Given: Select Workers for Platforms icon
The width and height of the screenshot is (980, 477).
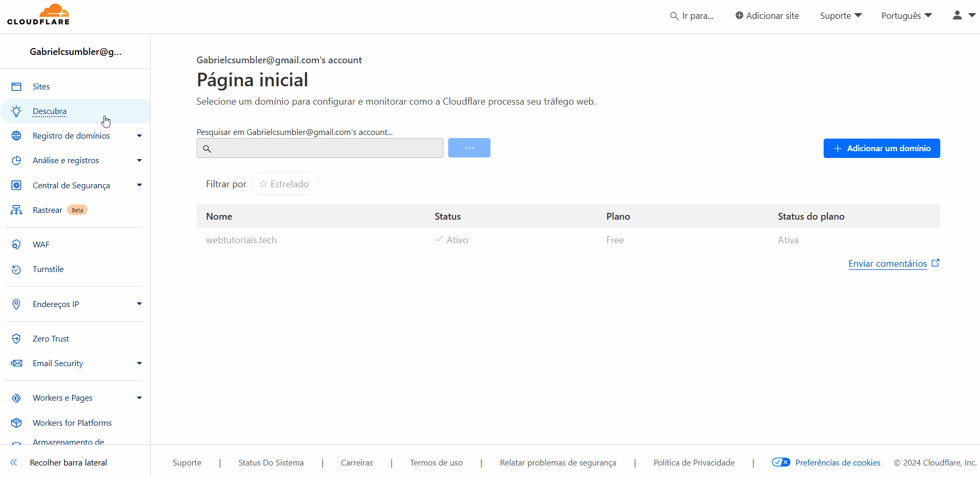Looking at the screenshot, I should pyautogui.click(x=16, y=423).
